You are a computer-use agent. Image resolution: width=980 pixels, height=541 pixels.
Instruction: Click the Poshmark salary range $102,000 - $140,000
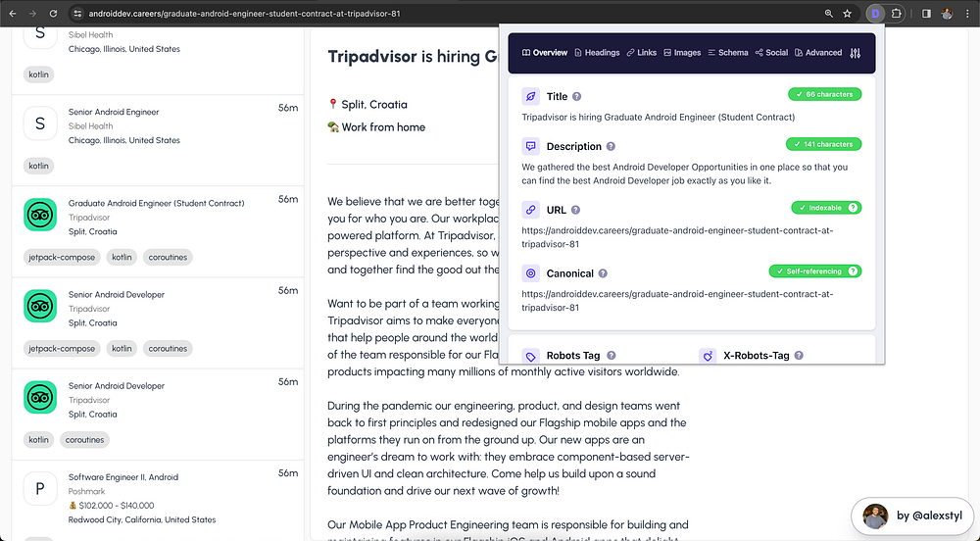tap(117, 506)
